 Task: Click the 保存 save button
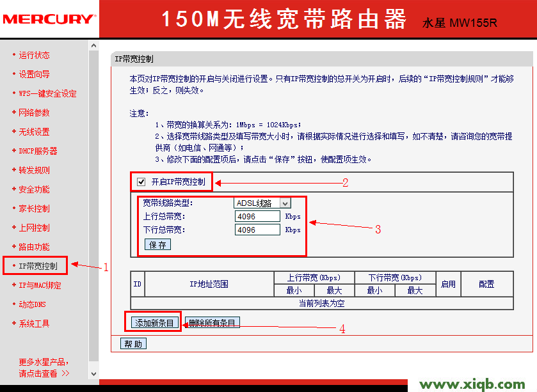(x=157, y=244)
